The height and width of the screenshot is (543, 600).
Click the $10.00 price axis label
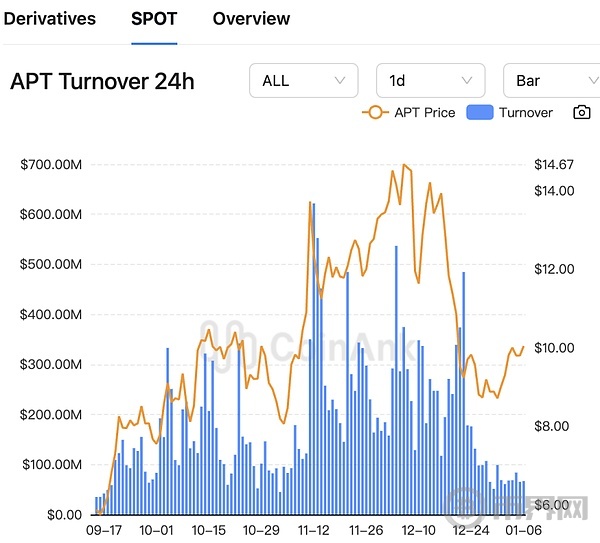point(554,348)
